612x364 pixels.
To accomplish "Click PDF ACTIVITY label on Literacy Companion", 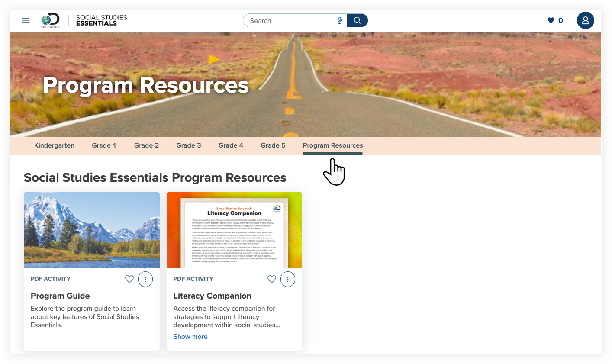I will (x=193, y=279).
